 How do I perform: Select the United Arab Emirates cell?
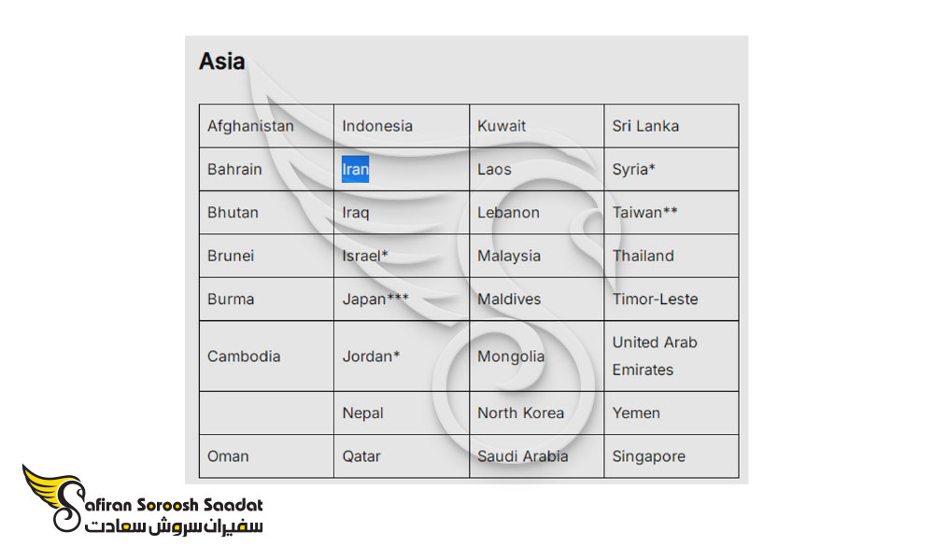click(672, 356)
